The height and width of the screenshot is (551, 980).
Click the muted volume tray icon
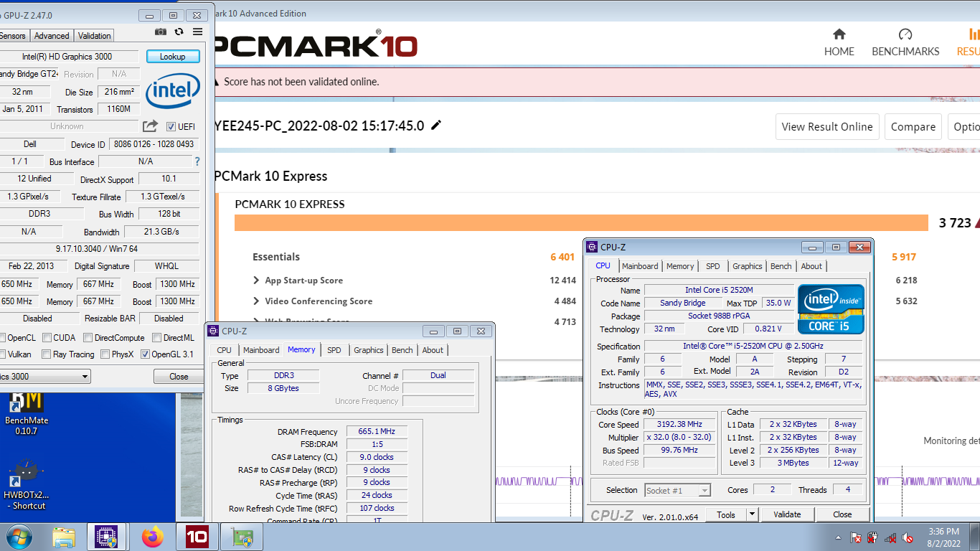click(908, 537)
